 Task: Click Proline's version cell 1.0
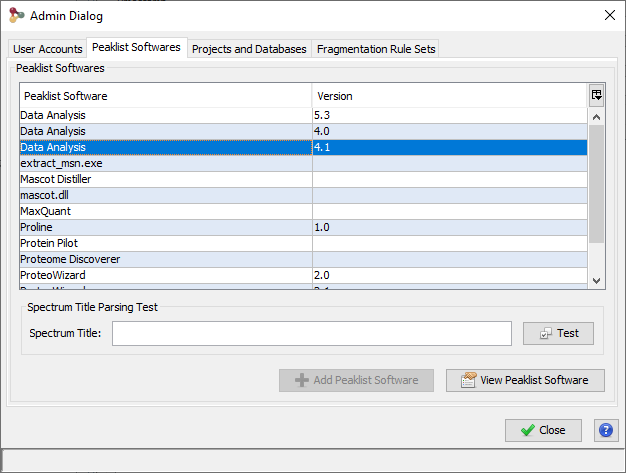point(450,227)
